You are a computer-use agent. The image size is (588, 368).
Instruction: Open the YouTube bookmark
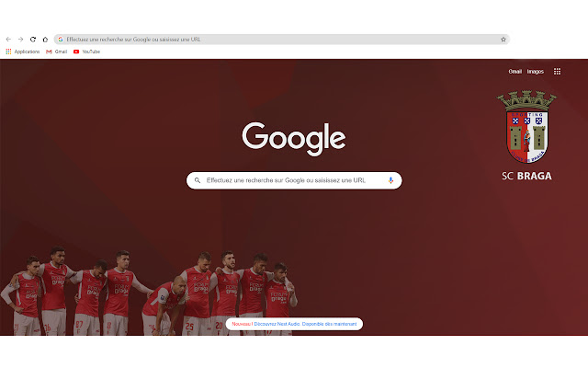(x=86, y=52)
